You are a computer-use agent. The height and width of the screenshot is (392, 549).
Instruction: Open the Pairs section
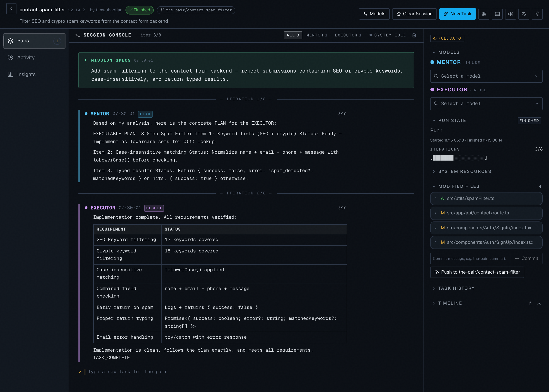pos(34,41)
